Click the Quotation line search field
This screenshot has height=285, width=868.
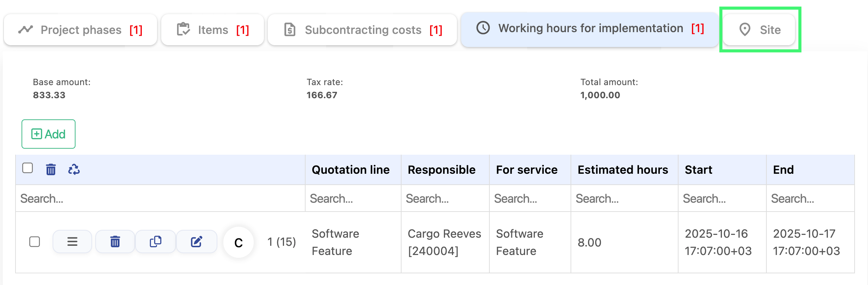tap(353, 198)
